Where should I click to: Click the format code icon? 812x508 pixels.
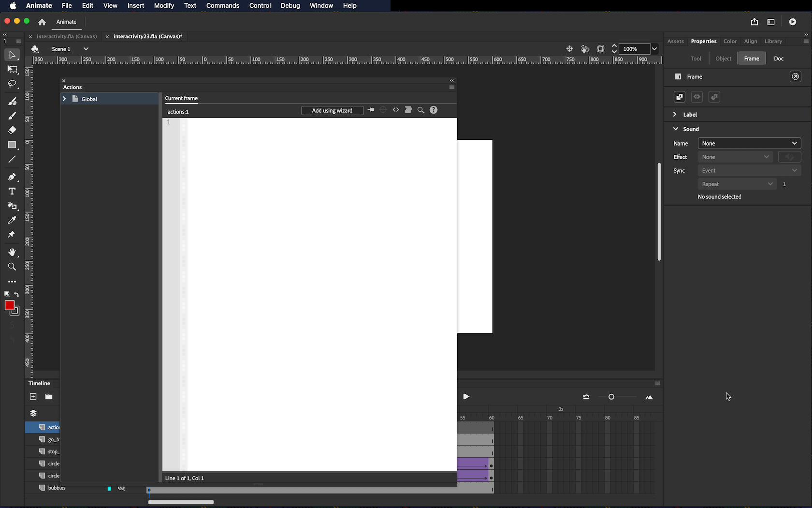(x=408, y=110)
